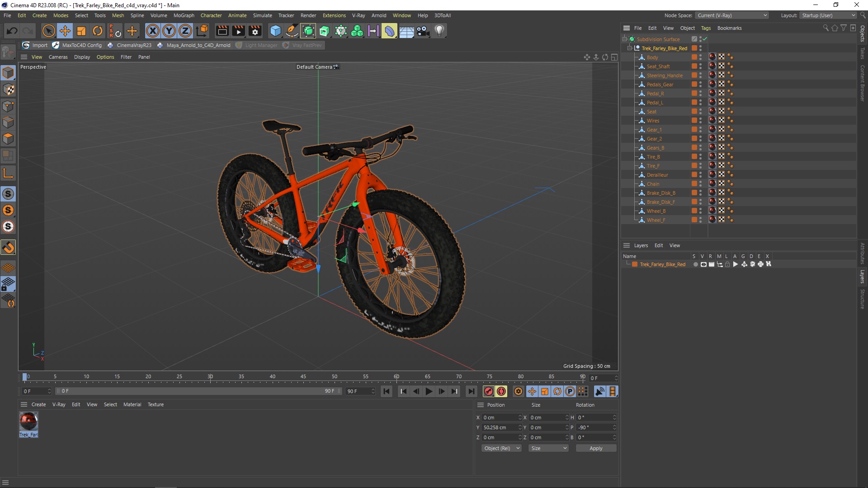868x488 pixels.
Task: Open the Object (Rel) coordinate dropdown
Action: (x=501, y=448)
